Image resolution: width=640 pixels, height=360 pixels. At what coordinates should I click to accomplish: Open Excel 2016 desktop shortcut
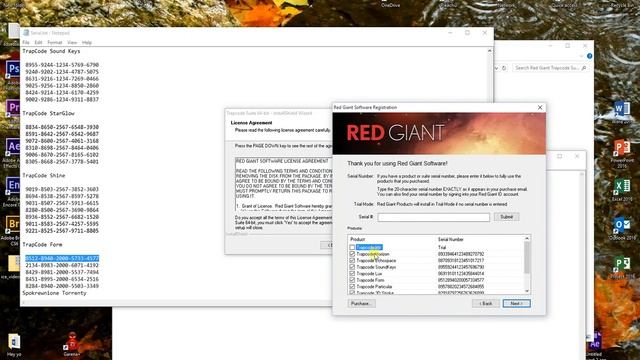point(622,187)
